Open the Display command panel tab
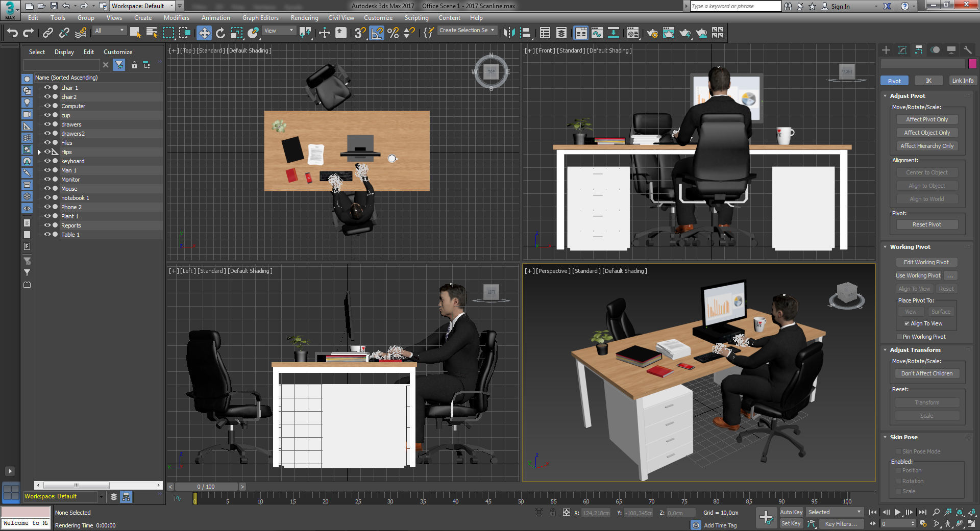This screenshot has width=980, height=531. pyautogui.click(x=951, y=49)
